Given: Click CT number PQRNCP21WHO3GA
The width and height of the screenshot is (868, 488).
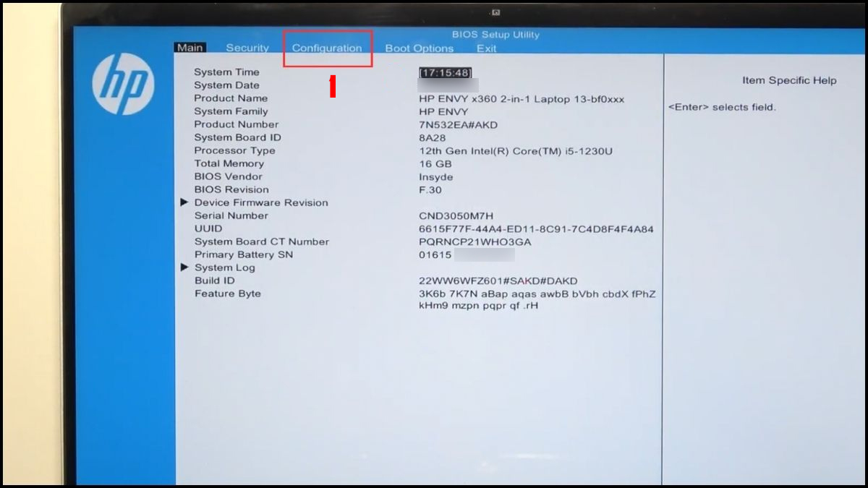Looking at the screenshot, I should [475, 242].
